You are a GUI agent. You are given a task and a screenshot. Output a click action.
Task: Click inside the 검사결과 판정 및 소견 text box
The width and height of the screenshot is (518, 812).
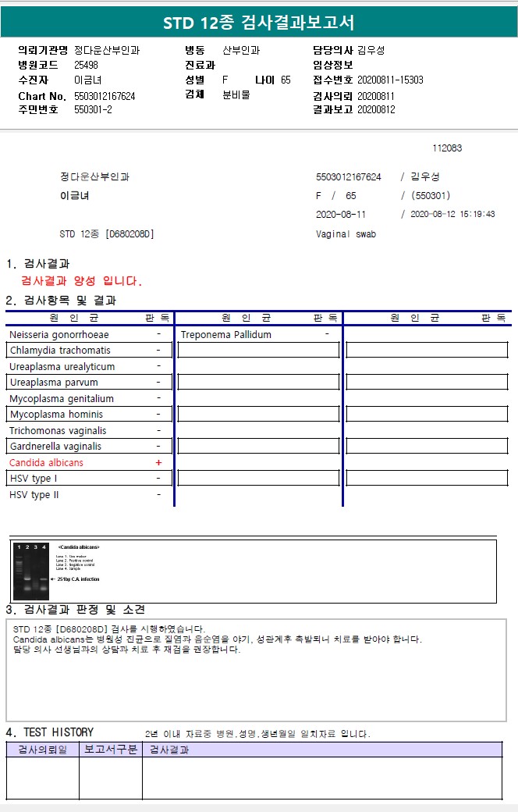click(x=256, y=670)
